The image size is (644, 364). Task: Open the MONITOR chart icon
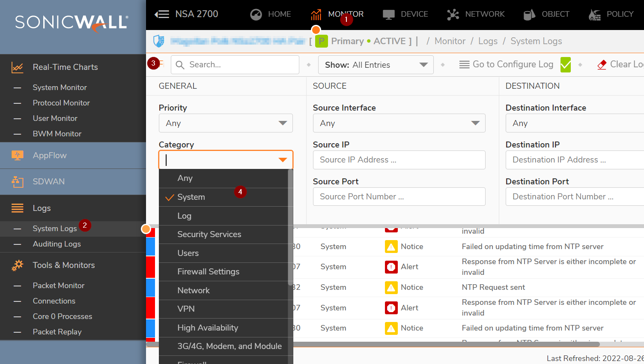316,15
